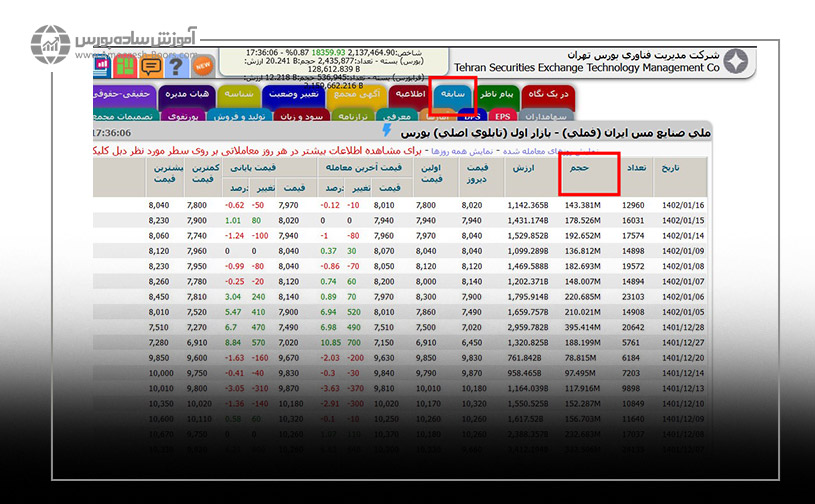Click the green grid icon in the toolbar
Image resolution: width=815 pixels, height=504 pixels.
point(126,66)
